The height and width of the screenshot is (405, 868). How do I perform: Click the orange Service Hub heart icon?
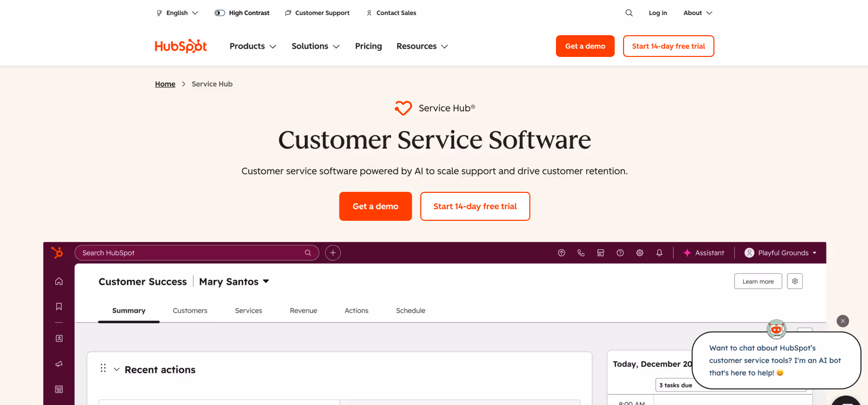pyautogui.click(x=403, y=108)
